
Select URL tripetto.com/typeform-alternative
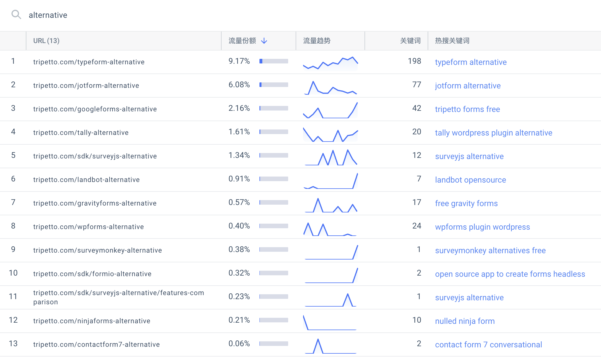pyautogui.click(x=89, y=62)
